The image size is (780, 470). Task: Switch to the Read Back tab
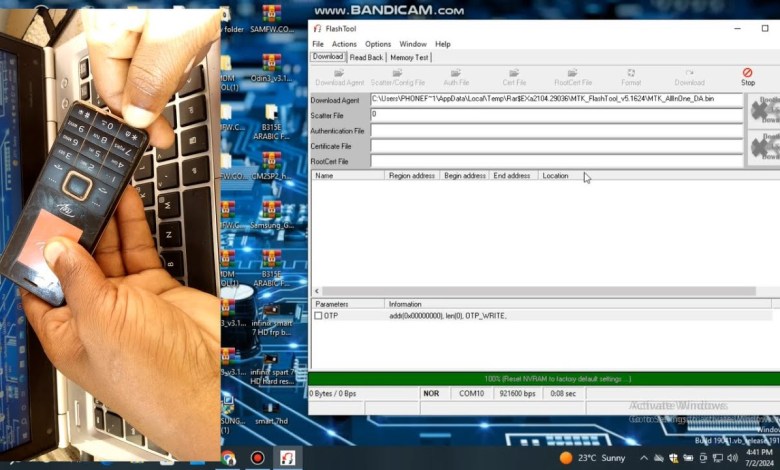pos(366,57)
